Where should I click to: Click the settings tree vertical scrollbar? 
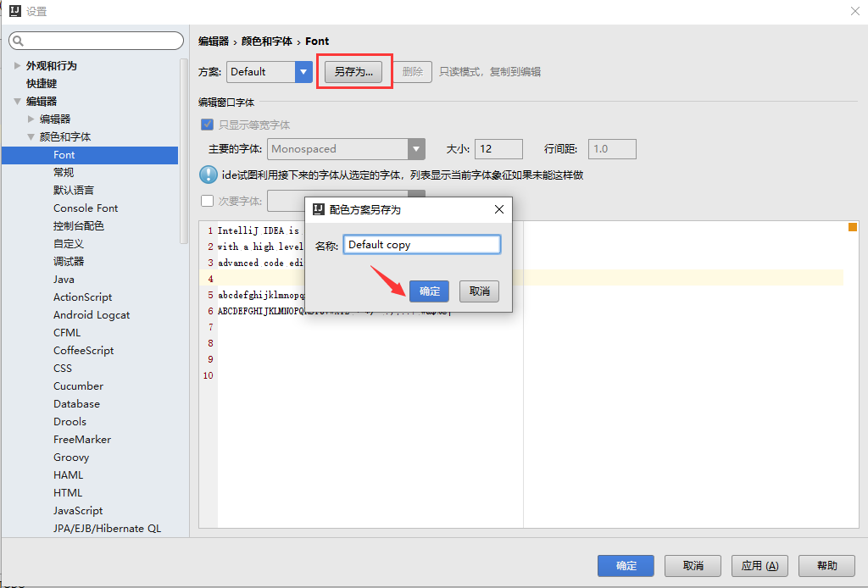(x=184, y=151)
